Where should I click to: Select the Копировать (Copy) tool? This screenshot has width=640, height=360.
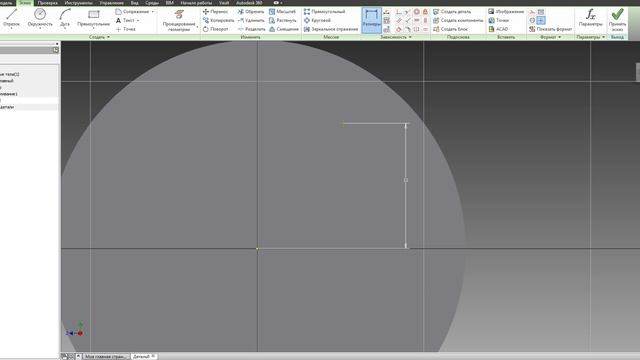tap(218, 20)
